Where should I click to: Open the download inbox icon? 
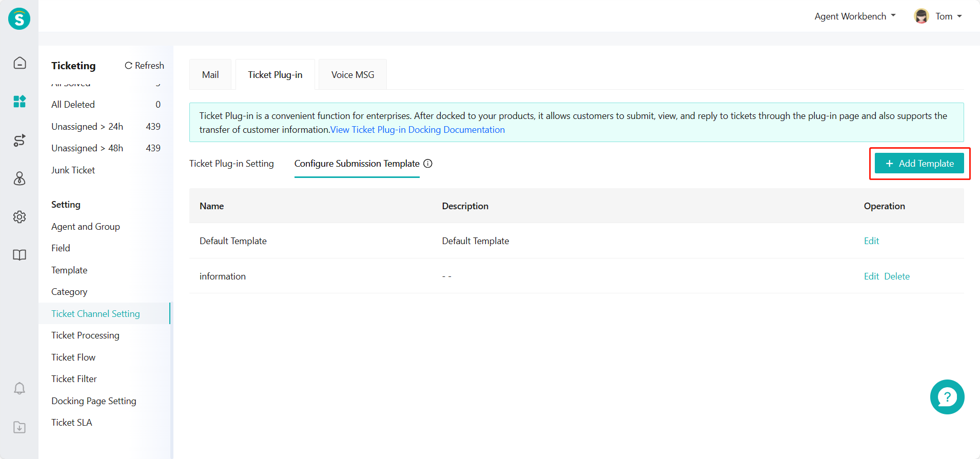point(19,427)
